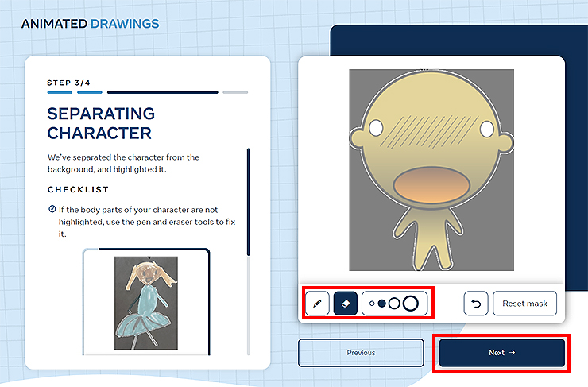Viewport: 588px width, 387px height.
Task: Select the eraser tool
Action: click(x=346, y=303)
